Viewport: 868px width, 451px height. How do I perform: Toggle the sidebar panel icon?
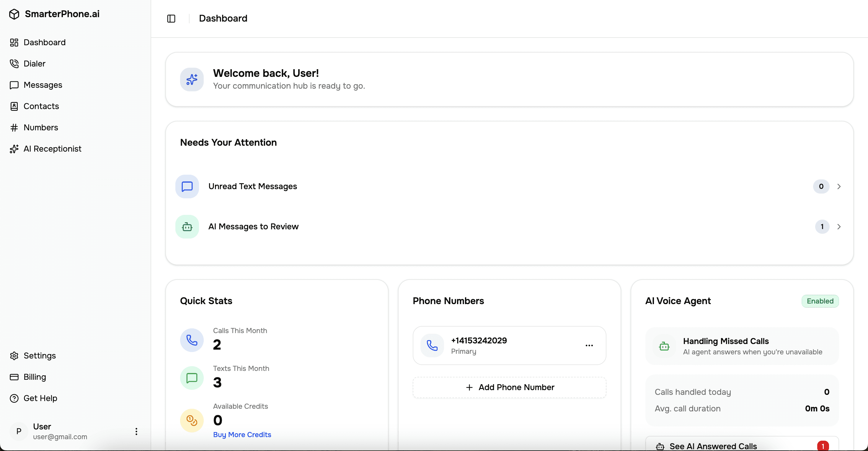(x=171, y=19)
